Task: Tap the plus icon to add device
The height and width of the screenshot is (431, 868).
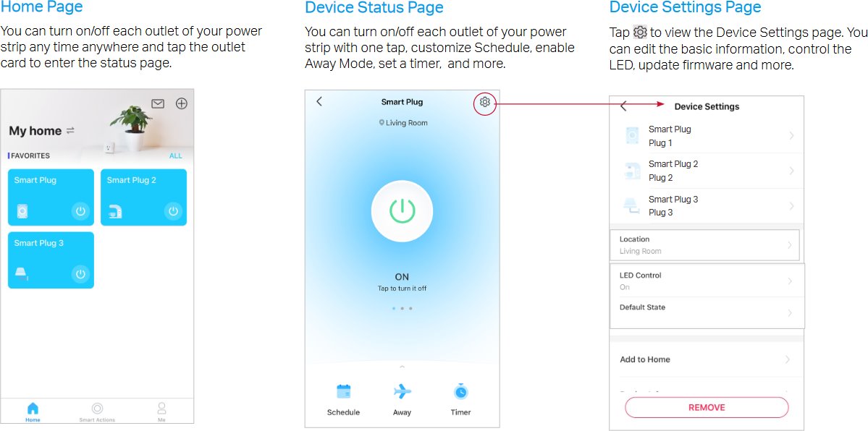Action: click(182, 103)
